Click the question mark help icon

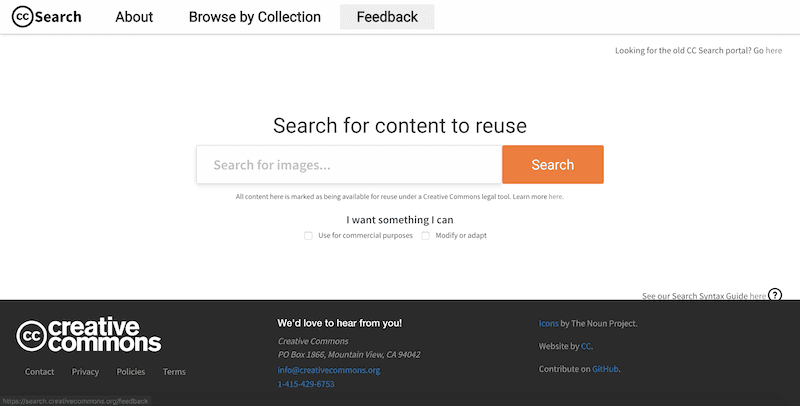[775, 295]
